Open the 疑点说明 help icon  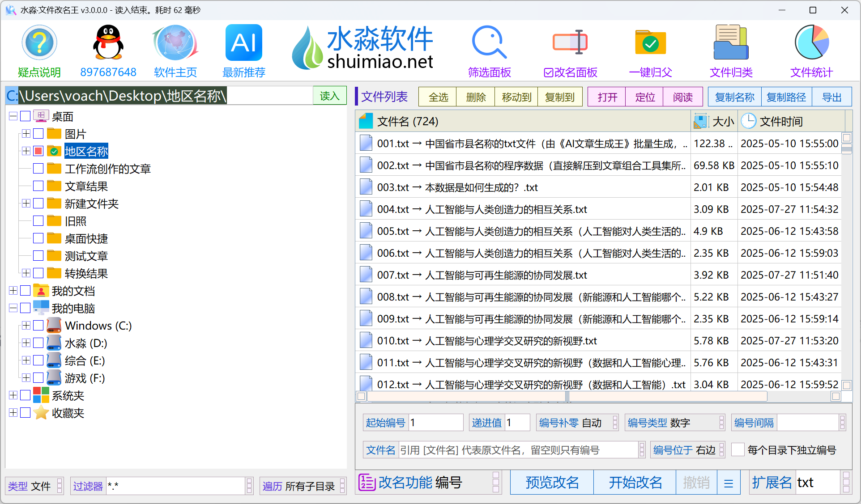39,42
